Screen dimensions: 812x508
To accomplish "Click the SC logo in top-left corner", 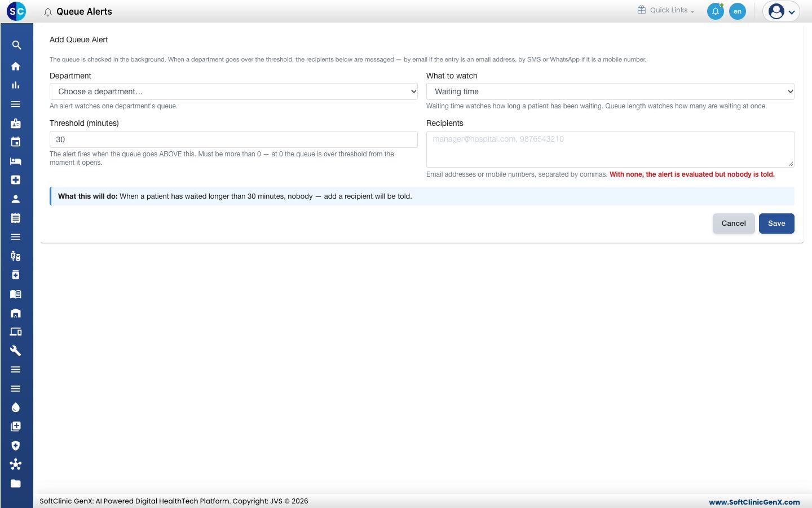I will pyautogui.click(x=16, y=11).
